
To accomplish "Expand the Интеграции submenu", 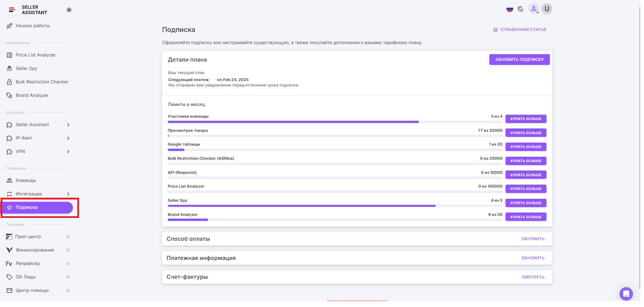I will tap(68, 194).
